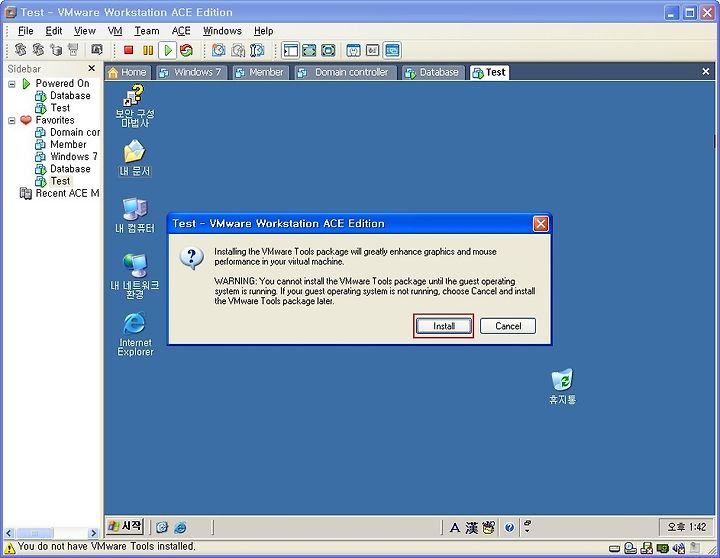This screenshot has height=558, width=720.
Task: Switch to the Windows 7 tab
Action: (x=191, y=72)
